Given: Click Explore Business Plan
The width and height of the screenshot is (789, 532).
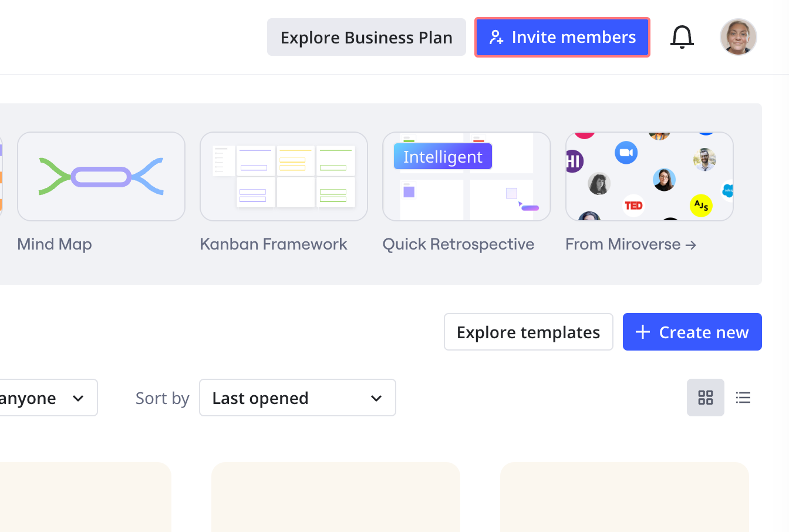Looking at the screenshot, I should pyautogui.click(x=366, y=37).
